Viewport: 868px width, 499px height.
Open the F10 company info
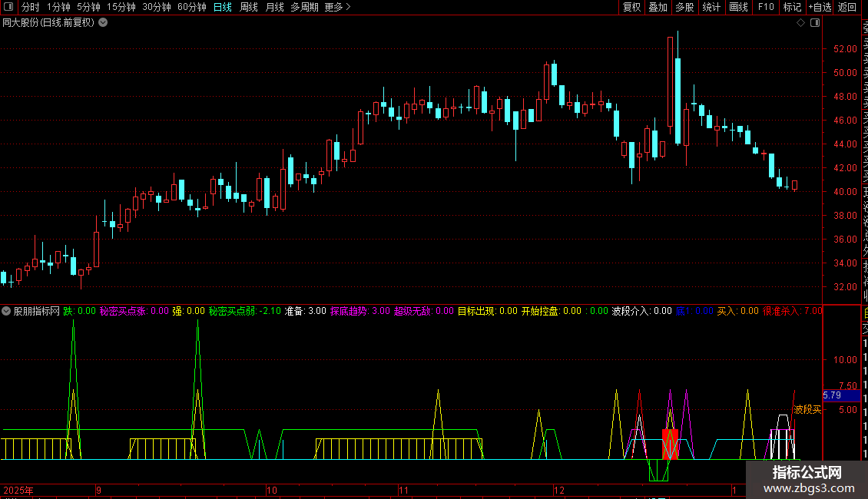click(x=766, y=7)
